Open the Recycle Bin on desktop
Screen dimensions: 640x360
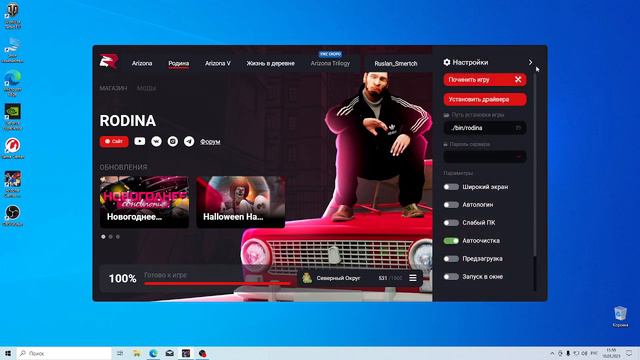[x=620, y=317]
